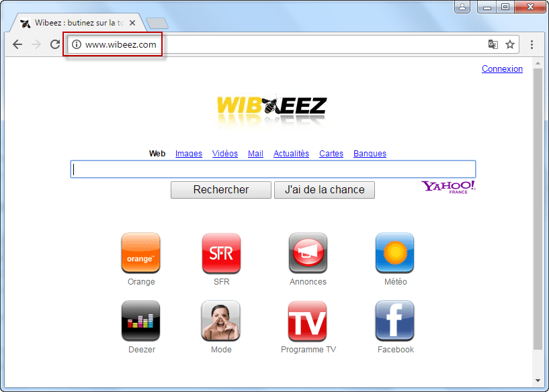Click the Facebook text label

(x=395, y=350)
